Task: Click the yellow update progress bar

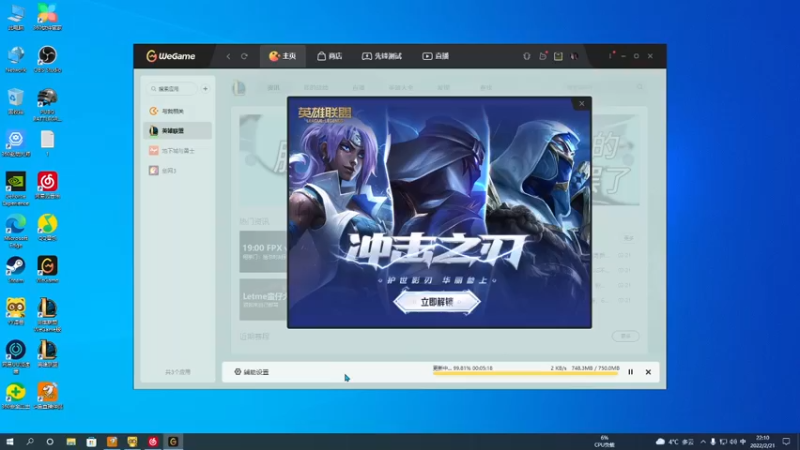Action: click(x=526, y=373)
